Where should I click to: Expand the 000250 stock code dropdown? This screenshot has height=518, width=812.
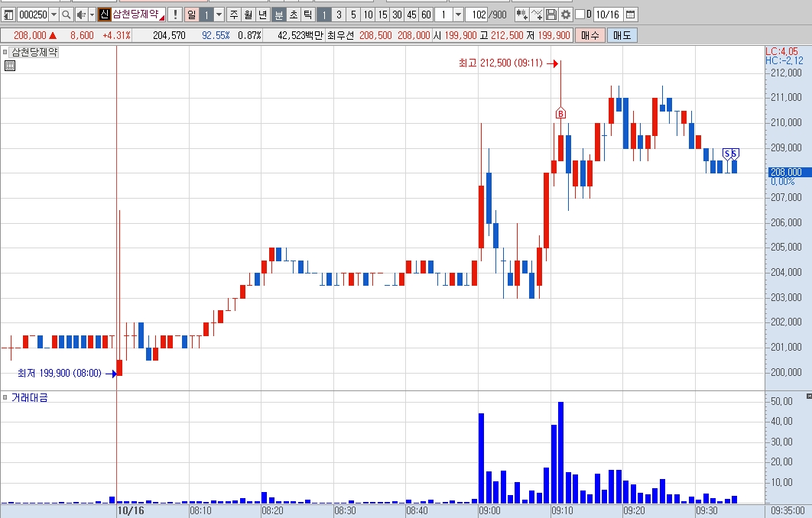54,15
